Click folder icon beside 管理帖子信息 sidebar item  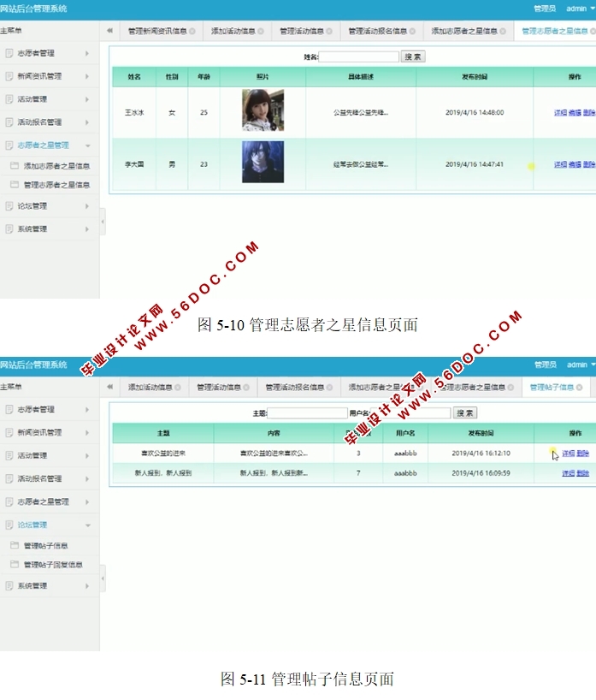point(15,545)
